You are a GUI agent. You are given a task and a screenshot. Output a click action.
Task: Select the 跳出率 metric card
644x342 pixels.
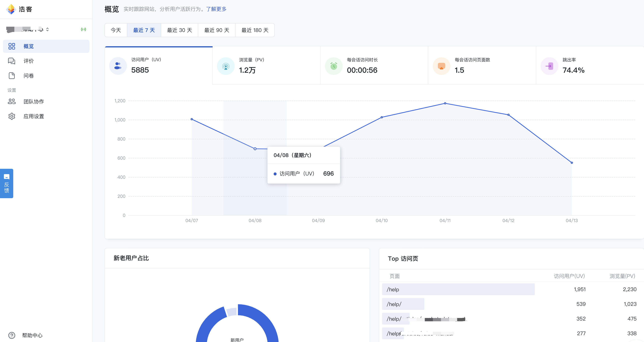click(x=590, y=66)
